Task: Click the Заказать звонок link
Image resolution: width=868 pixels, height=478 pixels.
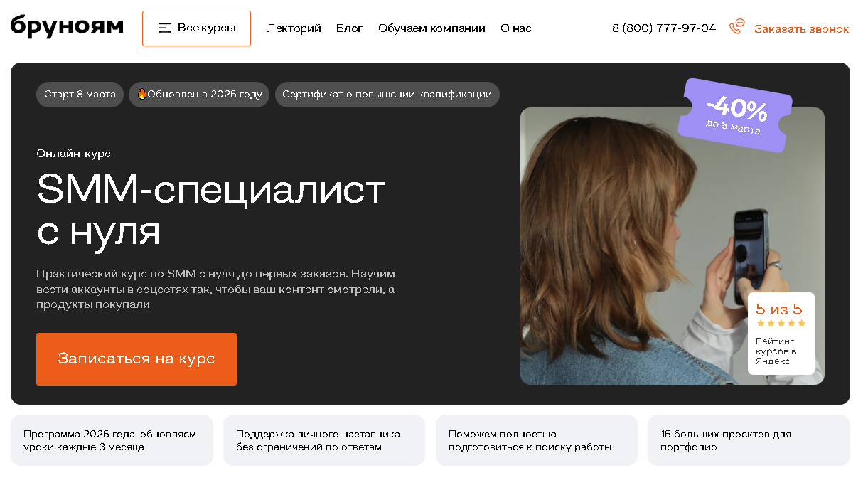Action: point(802,29)
